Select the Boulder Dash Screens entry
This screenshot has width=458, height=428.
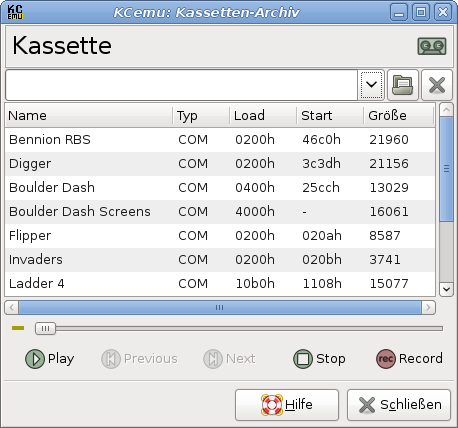coord(220,212)
